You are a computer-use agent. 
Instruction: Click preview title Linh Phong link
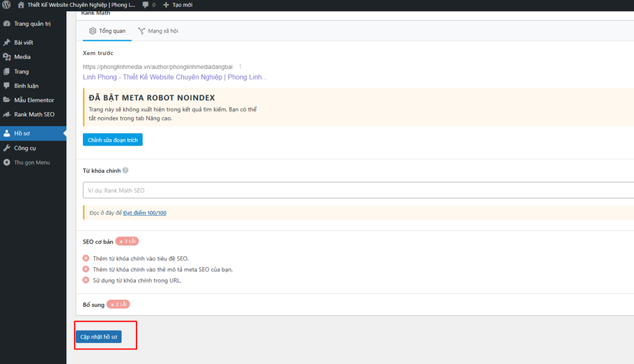(x=175, y=77)
